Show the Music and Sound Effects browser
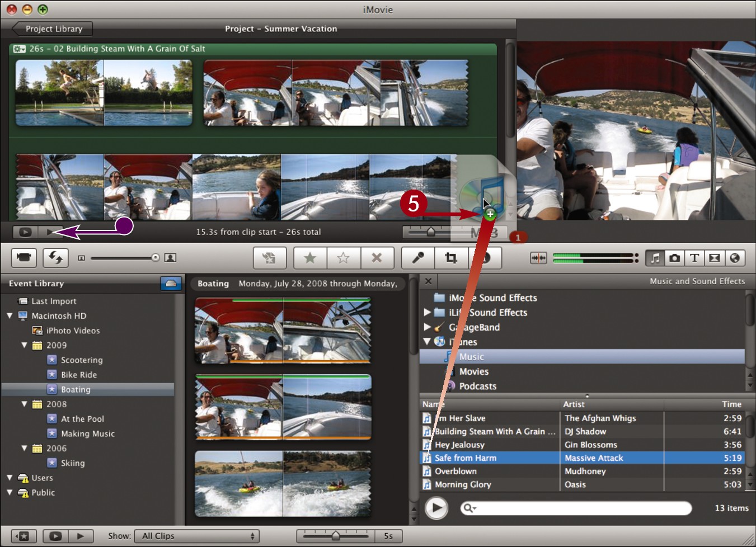This screenshot has height=547, width=756. [655, 258]
